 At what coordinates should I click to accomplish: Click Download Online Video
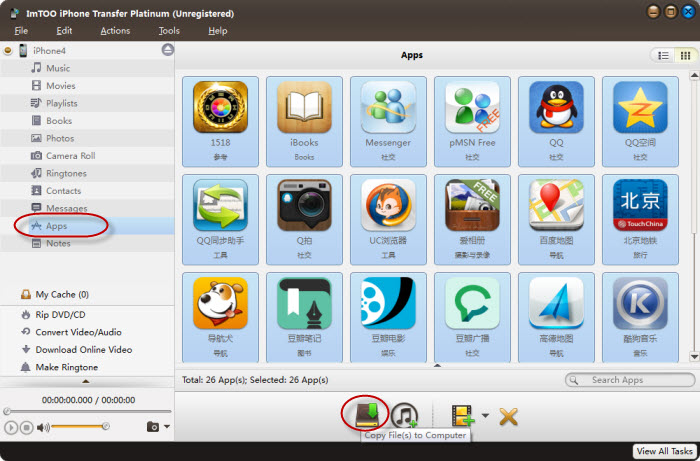[x=77, y=349]
